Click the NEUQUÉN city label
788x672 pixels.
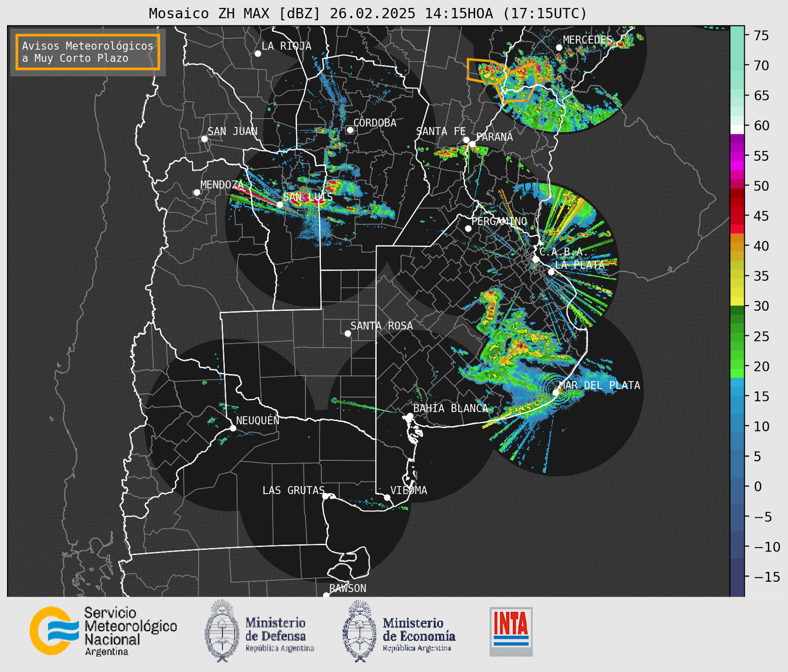pos(258,421)
